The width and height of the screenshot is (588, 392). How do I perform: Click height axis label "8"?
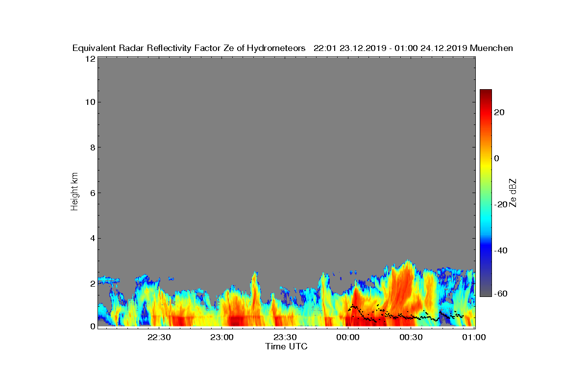[x=92, y=147]
